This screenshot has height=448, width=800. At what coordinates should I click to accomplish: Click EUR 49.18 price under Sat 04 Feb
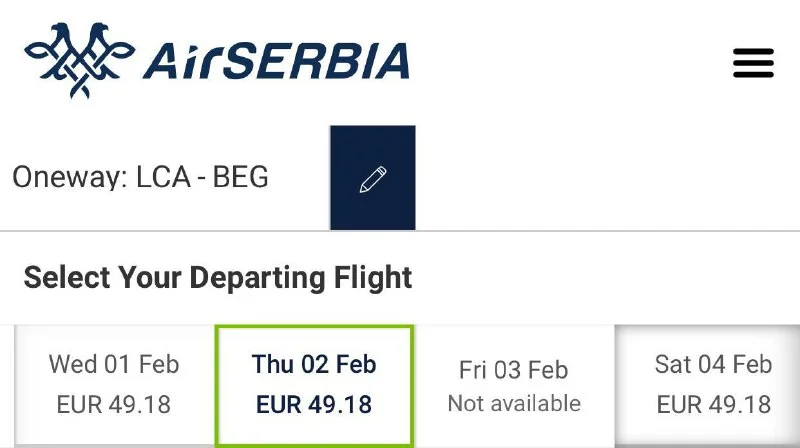[713, 405]
